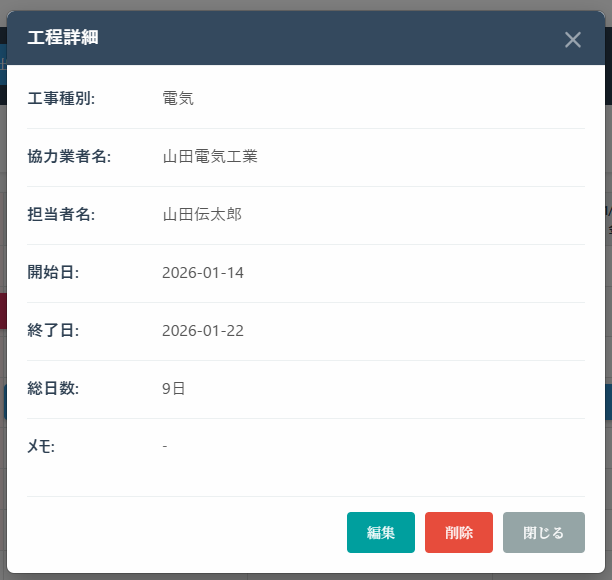Click the memo dash value
612x580 pixels.
pos(165,446)
